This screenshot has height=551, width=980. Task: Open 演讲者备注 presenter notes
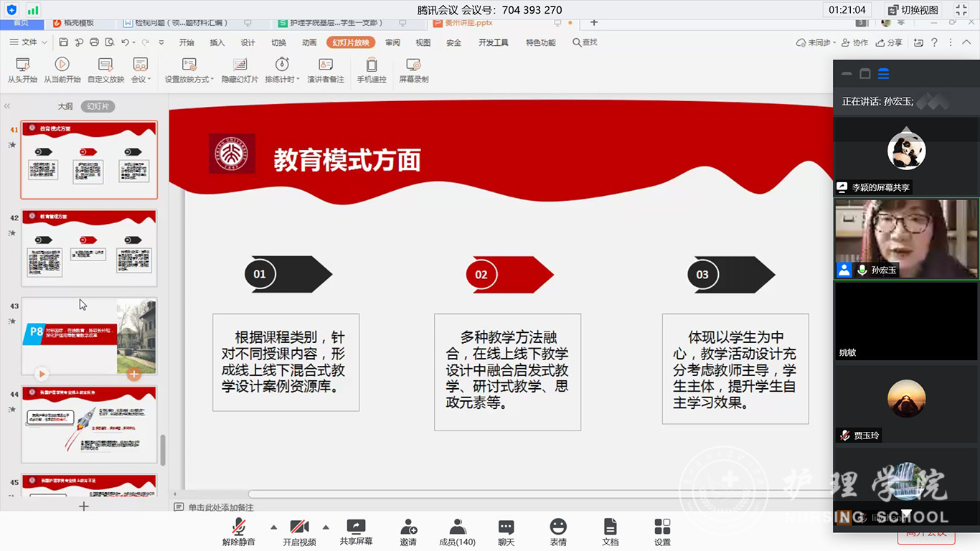(326, 65)
